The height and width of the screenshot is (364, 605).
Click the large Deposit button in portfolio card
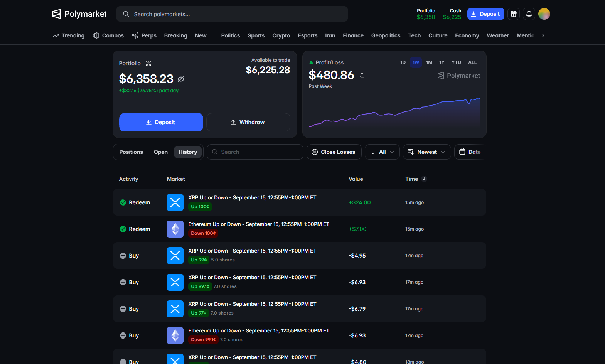click(x=161, y=122)
